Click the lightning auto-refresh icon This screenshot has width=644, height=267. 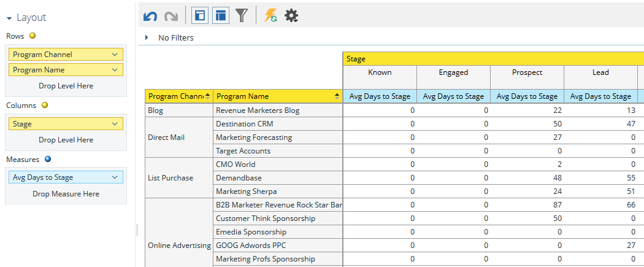point(270,16)
